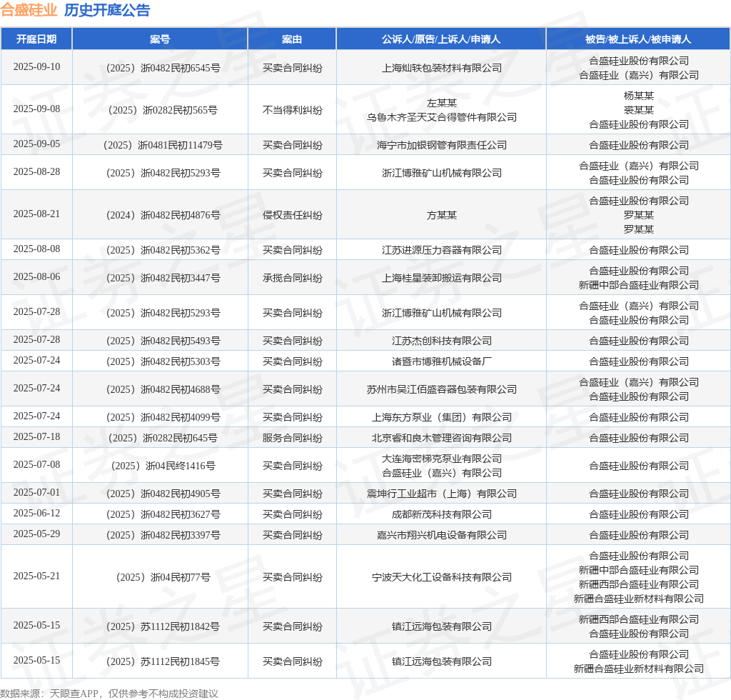
Task: Click plaintiff 上海东方泵业（集团）有限公司
Action: [x=441, y=417]
